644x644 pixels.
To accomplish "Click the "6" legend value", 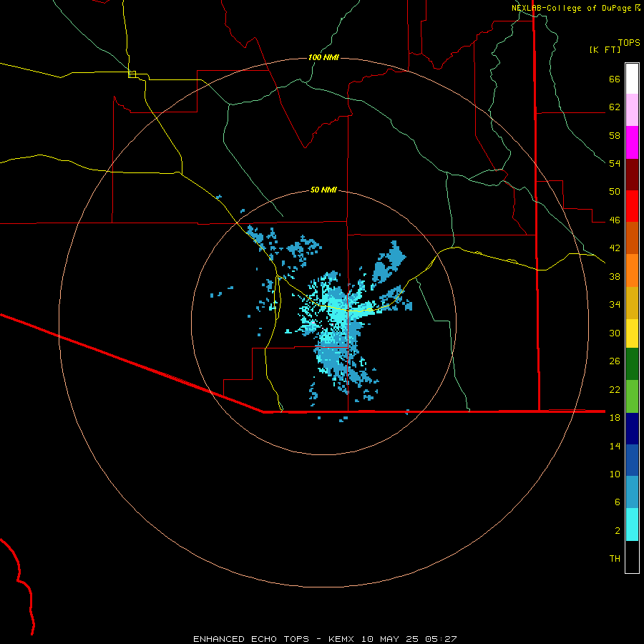I will point(618,502).
